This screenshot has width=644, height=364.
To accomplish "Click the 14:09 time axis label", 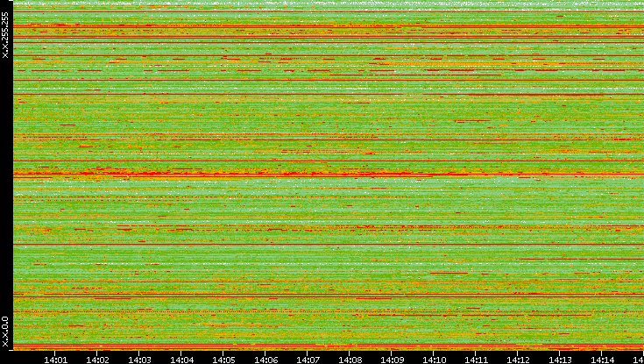I will click(x=392, y=360).
